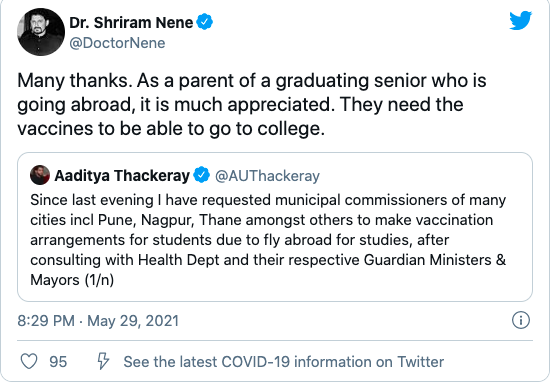The height and width of the screenshot is (383, 555).
Task: Click the '(1/n)' thread marker in quote
Action: tap(99, 280)
